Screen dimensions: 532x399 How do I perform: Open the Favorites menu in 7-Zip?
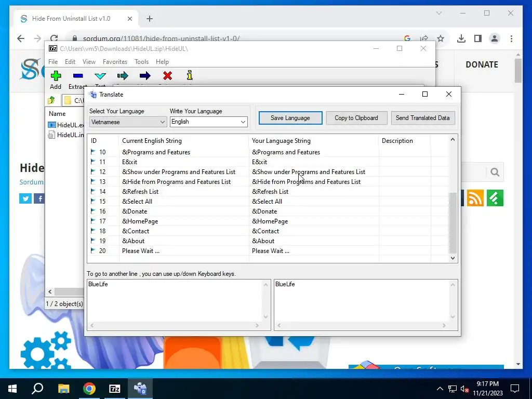pyautogui.click(x=115, y=62)
